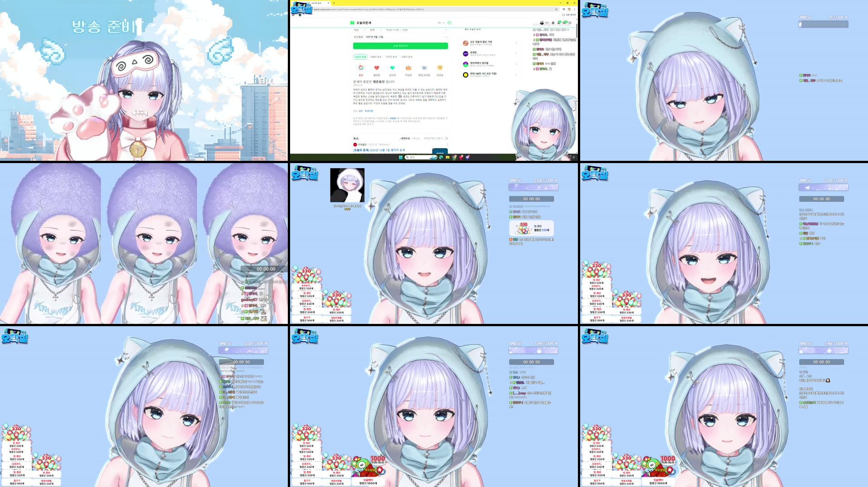Select the 총운 overall fortune chart icon

tap(360, 68)
